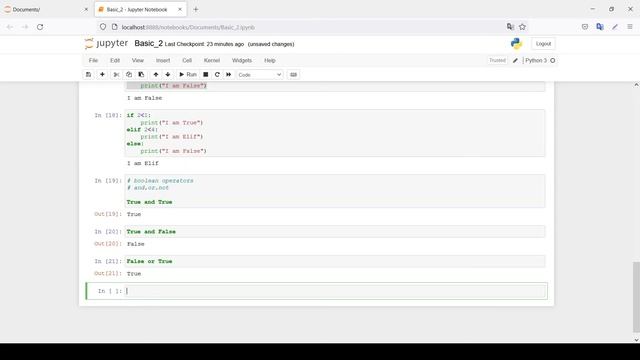
Task: Click the Trusted notebook indicator
Action: point(497,60)
